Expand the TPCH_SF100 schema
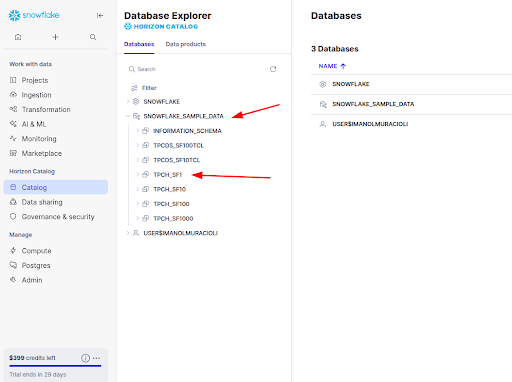Screen dimensions: 512x382 [x=137, y=204]
